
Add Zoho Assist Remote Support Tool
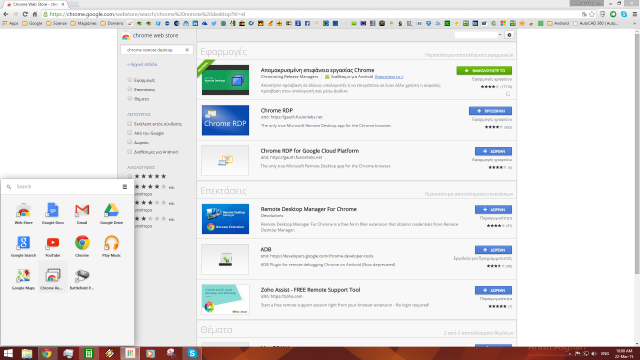point(493,290)
